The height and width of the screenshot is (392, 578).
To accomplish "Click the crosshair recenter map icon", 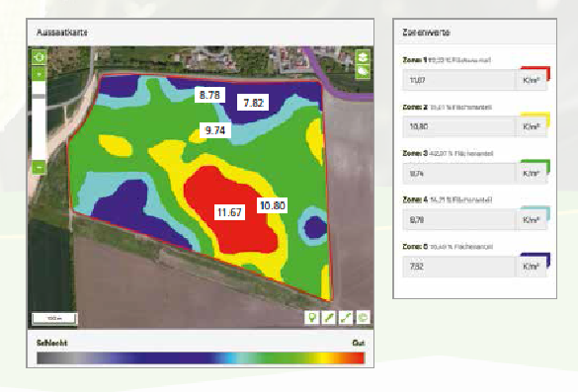I will (x=39, y=57).
